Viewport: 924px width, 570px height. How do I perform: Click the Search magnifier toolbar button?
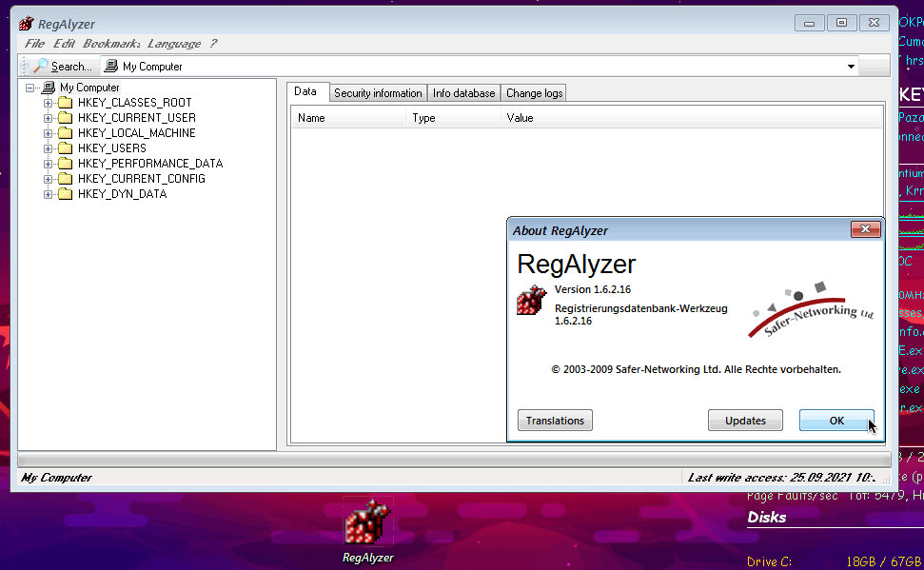[63, 66]
